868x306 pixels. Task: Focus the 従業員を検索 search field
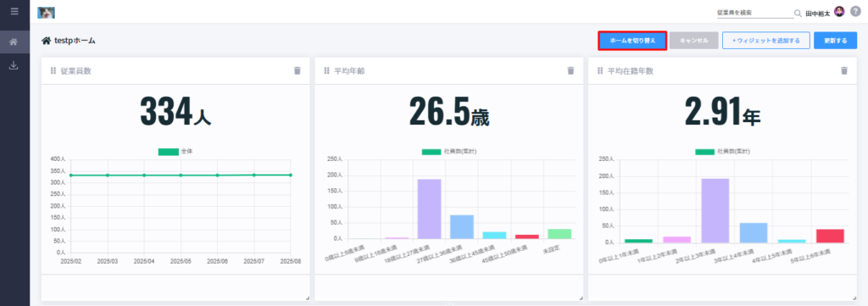pos(755,13)
